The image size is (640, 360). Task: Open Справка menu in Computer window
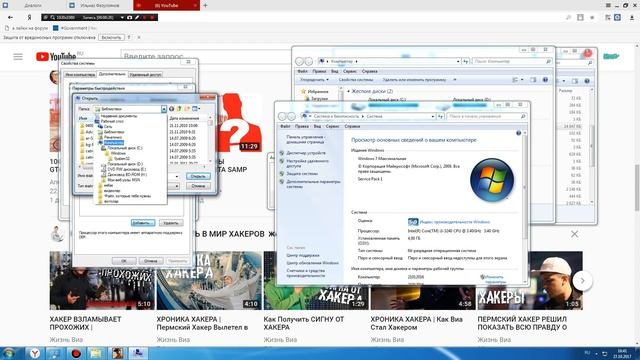tap(369, 71)
